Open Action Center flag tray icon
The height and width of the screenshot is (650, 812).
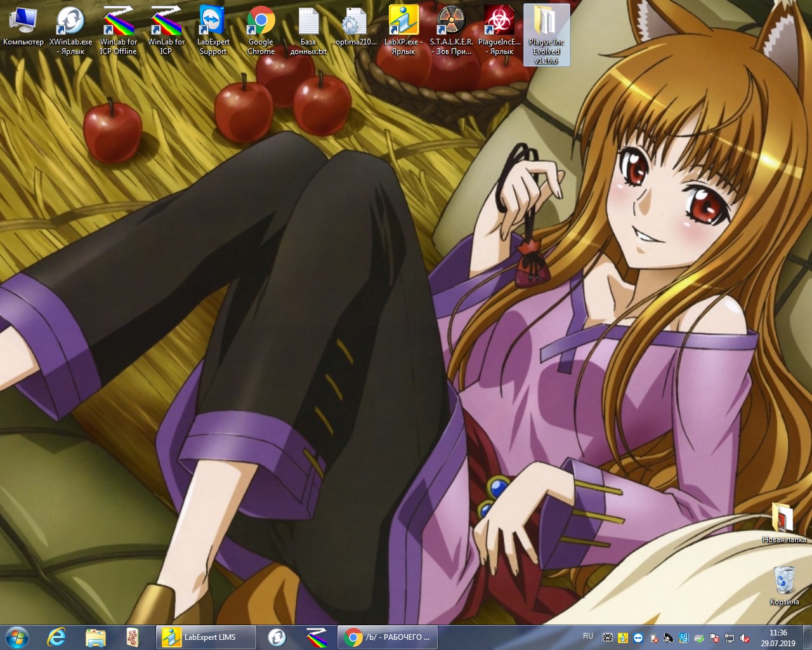(714, 638)
